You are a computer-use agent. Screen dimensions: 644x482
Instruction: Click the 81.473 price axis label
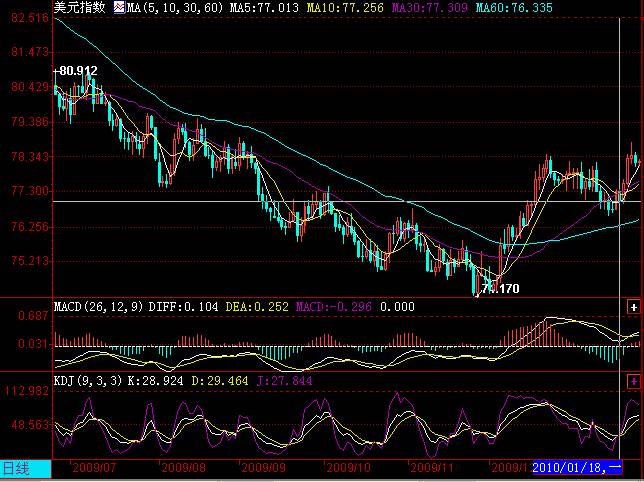pyautogui.click(x=30, y=52)
